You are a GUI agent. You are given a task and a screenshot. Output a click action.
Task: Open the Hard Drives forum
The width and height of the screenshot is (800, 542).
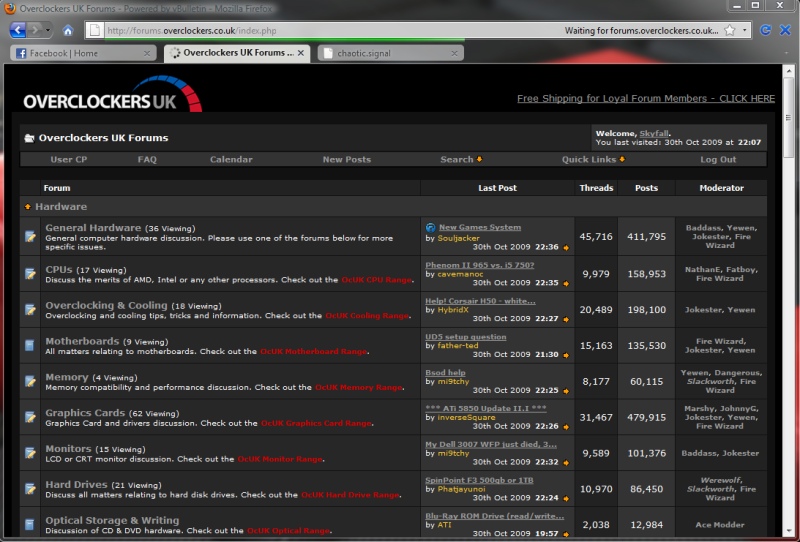77,484
